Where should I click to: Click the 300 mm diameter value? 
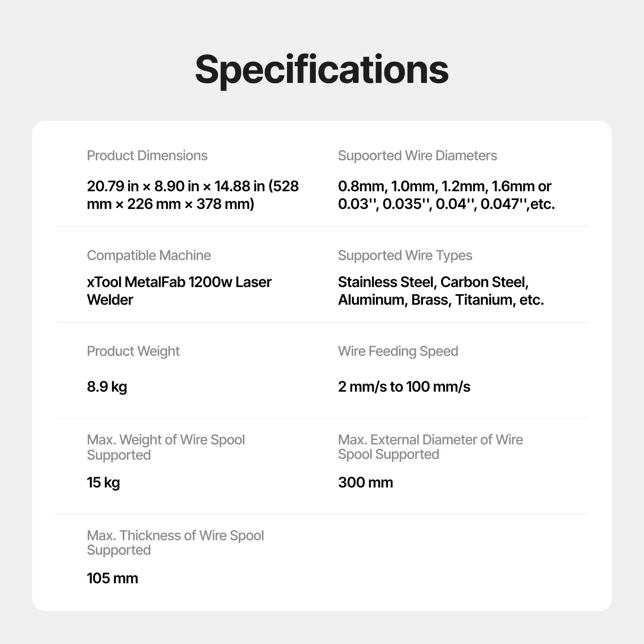pos(365,482)
